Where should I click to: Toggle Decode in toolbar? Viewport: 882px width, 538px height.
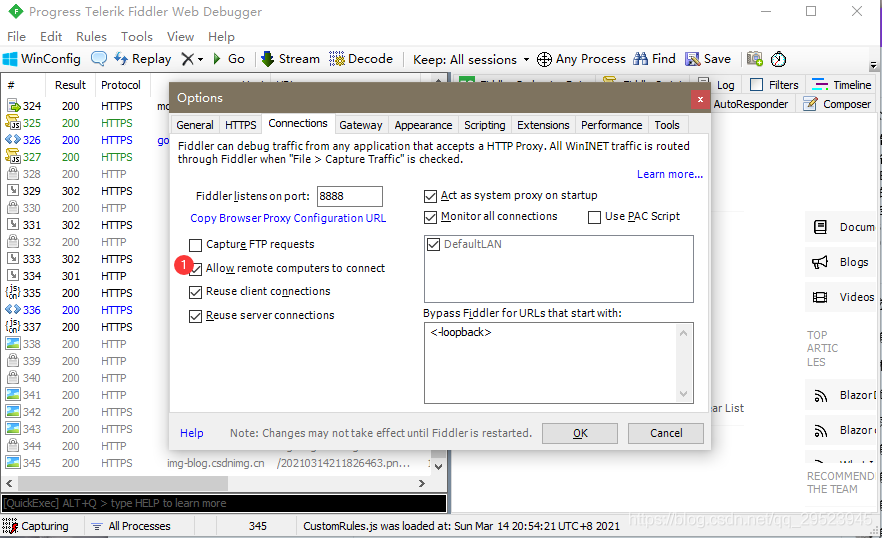tap(361, 59)
